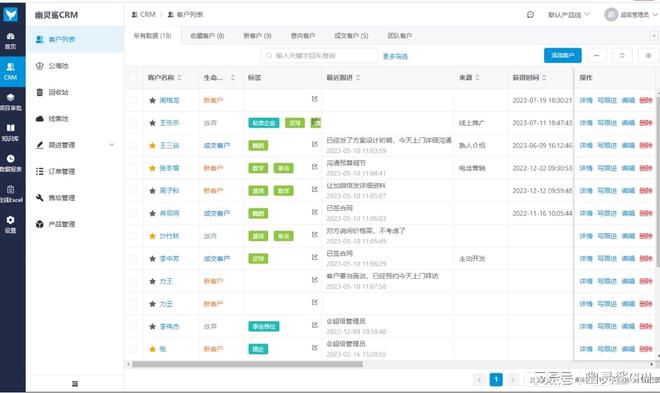Tick the checkbox for 张冬雪 row
660x393 pixels.
pyautogui.click(x=133, y=168)
